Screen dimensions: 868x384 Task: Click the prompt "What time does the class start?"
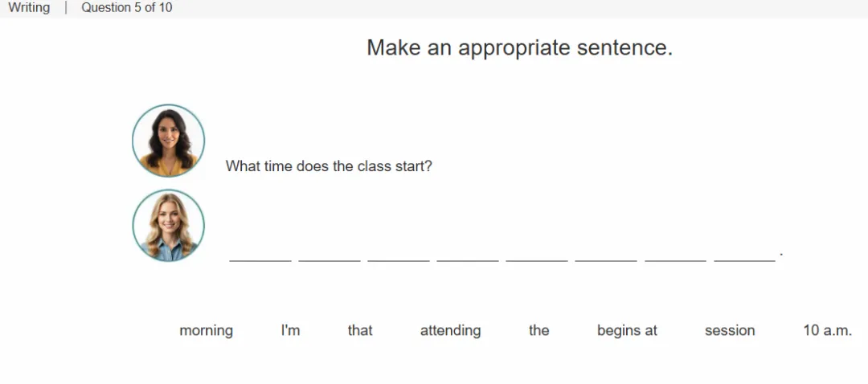(x=328, y=166)
